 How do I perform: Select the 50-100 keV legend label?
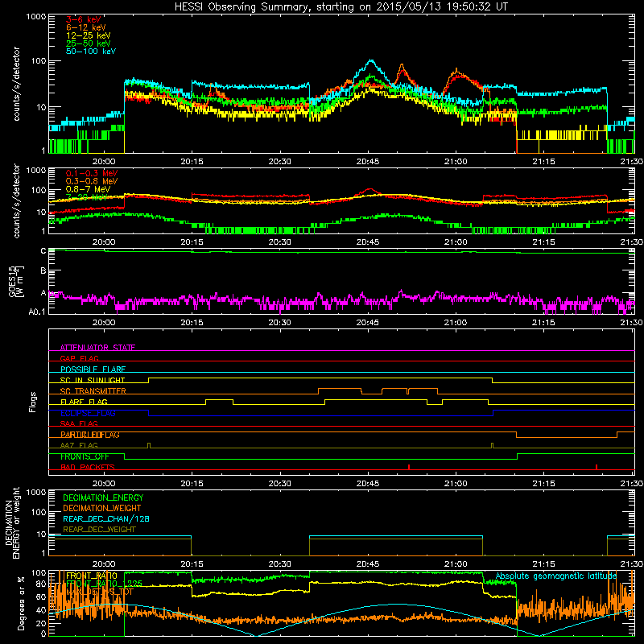pos(91,52)
